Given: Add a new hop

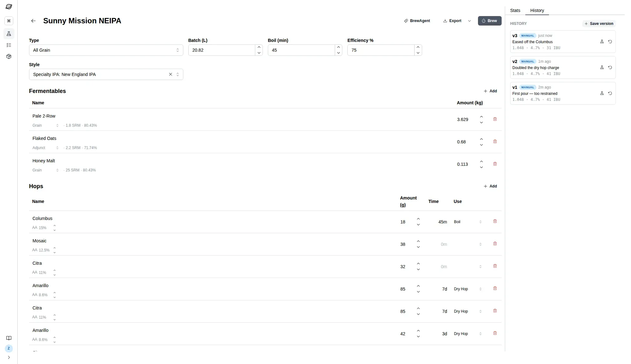Looking at the screenshot, I should click(490, 186).
